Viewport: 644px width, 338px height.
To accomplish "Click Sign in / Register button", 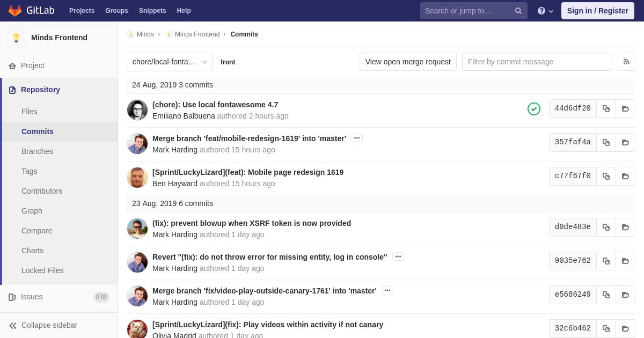I will [x=598, y=11].
